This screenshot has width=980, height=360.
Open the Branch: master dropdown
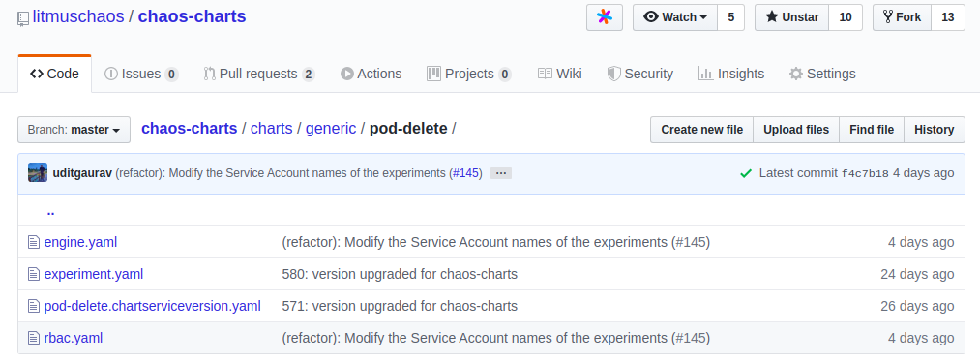pyautogui.click(x=74, y=130)
